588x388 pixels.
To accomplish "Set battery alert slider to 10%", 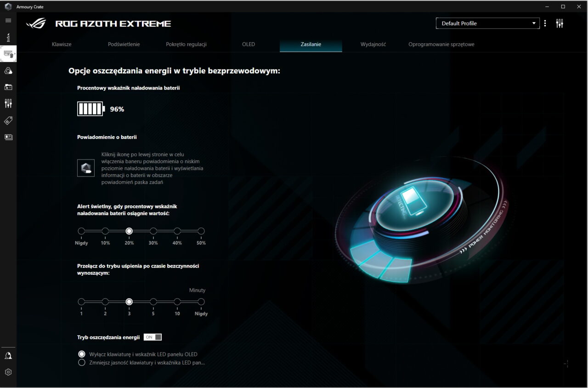I will coord(105,231).
